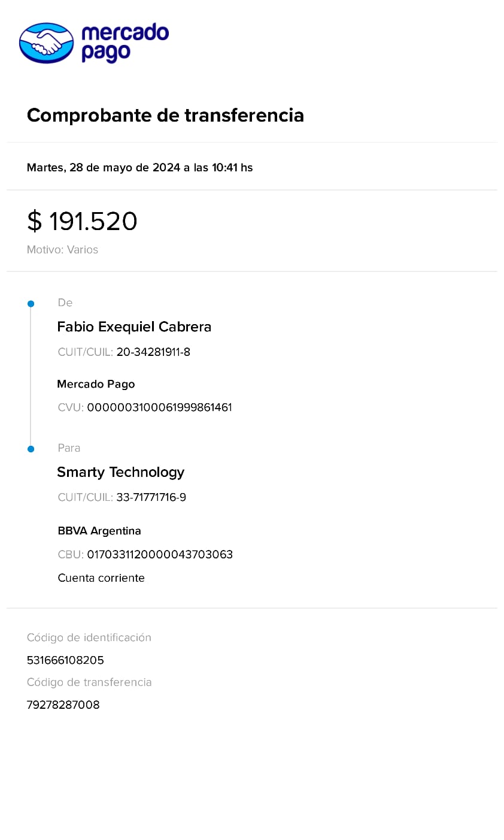Select the recipient CBU number
504x840 pixels.
[160, 555]
